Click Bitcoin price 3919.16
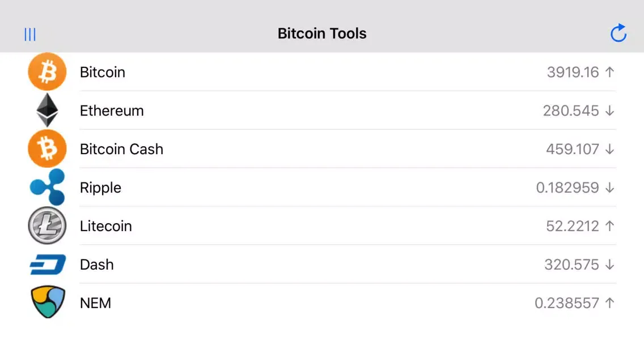Screen dimensions: 644x362 pos(573,72)
